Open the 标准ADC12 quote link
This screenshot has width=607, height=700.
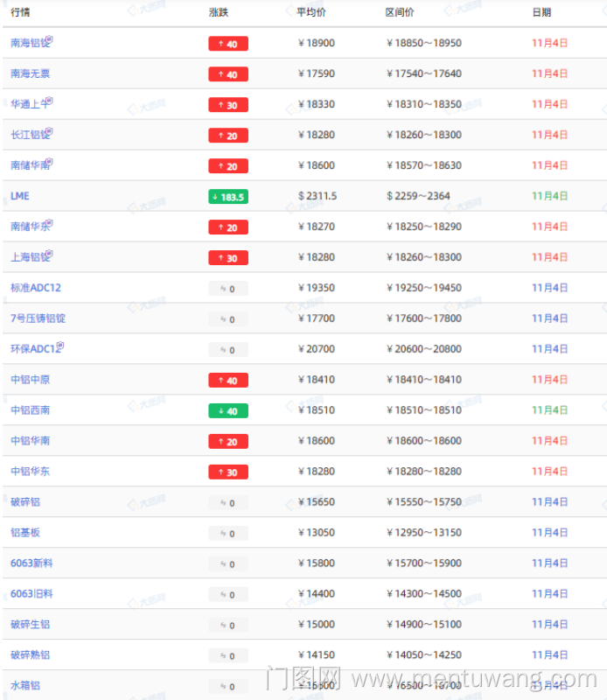click(36, 288)
